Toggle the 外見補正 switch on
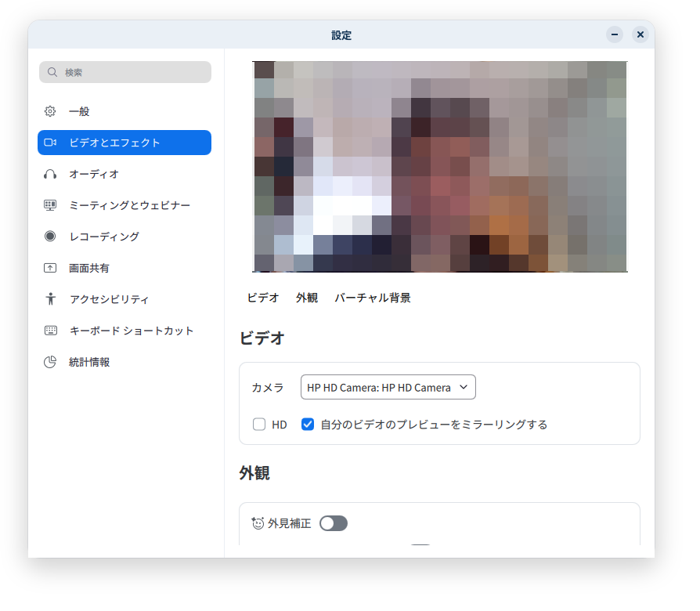Image resolution: width=700 pixels, height=611 pixels. click(x=334, y=523)
